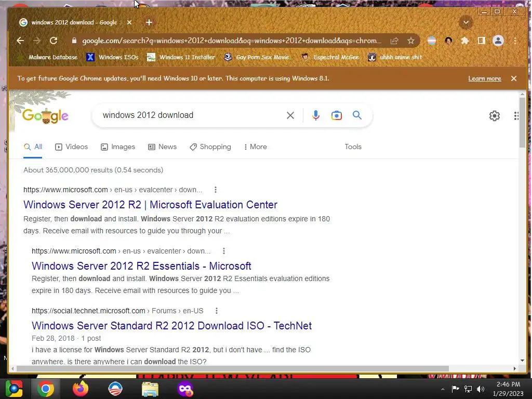This screenshot has width=532, height=399.
Task: Toggle the Chrome side panel icon
Action: click(x=481, y=41)
